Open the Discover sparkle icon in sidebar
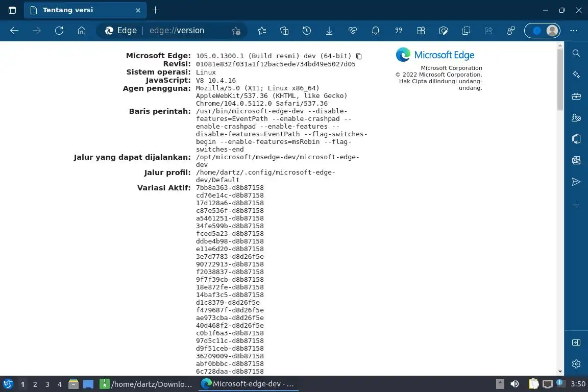 (x=576, y=75)
